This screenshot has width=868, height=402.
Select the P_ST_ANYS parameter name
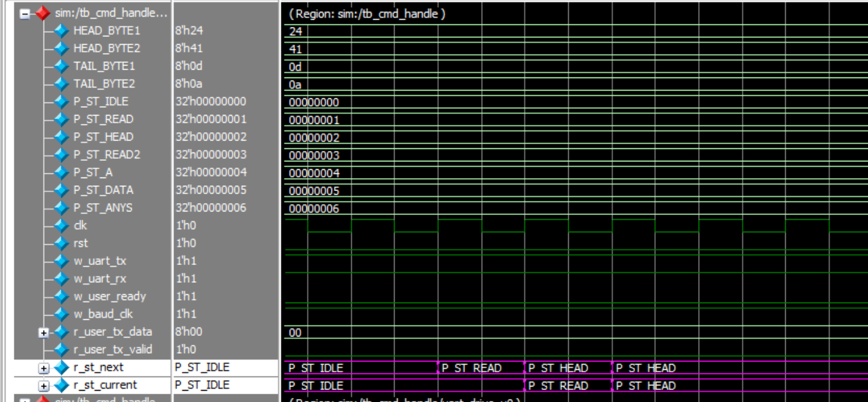point(103,208)
